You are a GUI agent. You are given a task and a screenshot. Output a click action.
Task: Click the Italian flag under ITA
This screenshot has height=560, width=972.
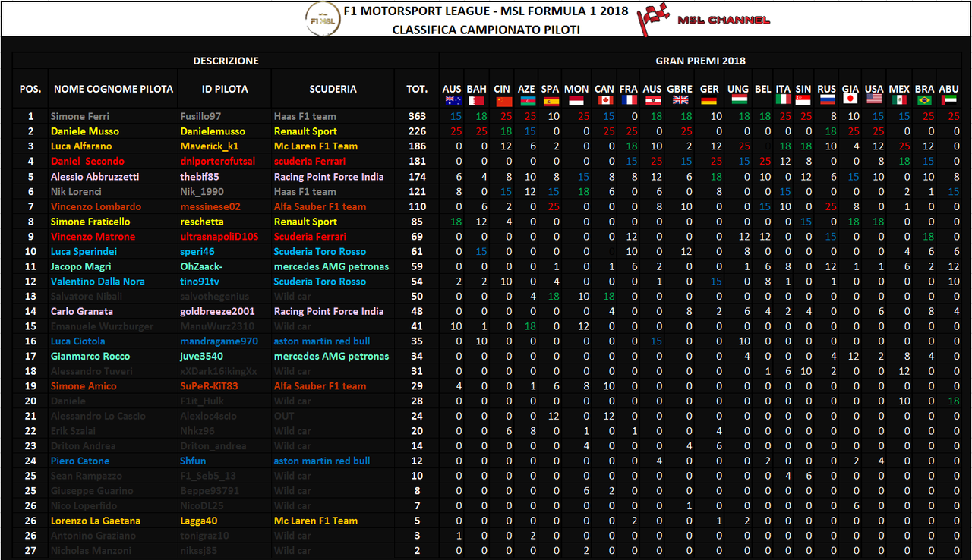pos(784,100)
